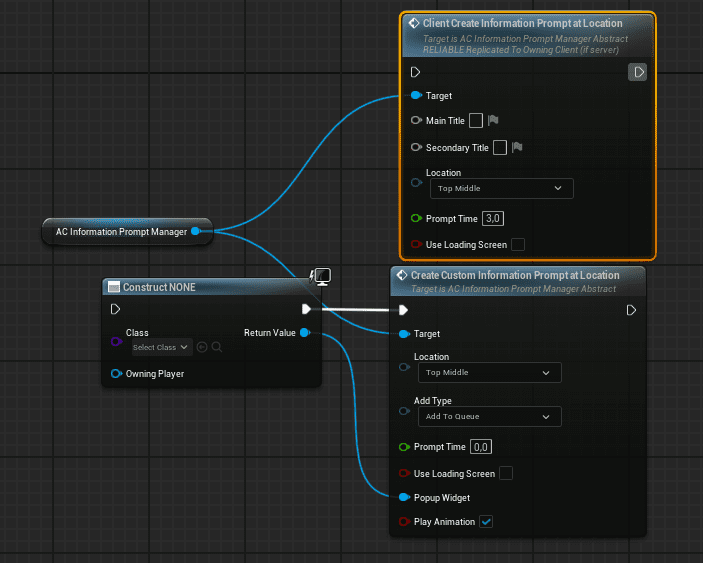This screenshot has height=563, width=703.
Task: Click the Owning Player pin
Action: coord(116,373)
